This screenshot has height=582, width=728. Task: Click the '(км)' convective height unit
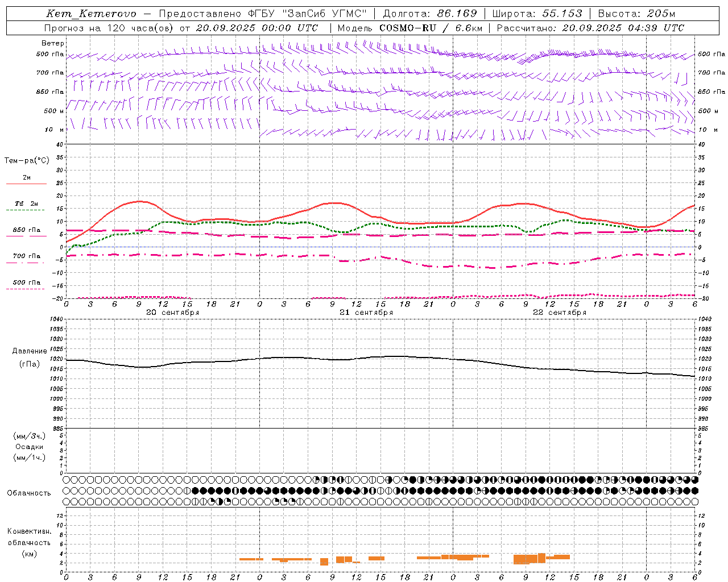click(x=29, y=554)
